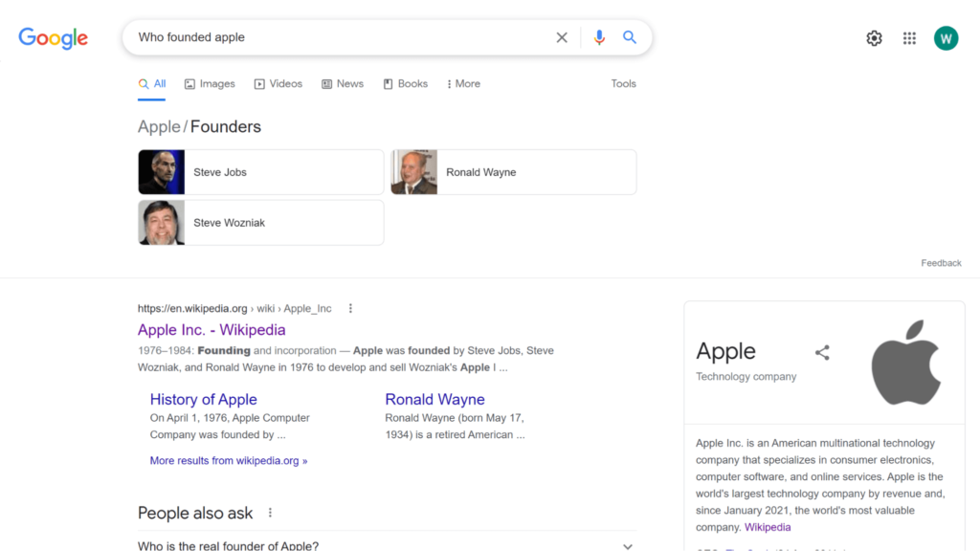
Task: Open search Tools
Action: tap(623, 84)
